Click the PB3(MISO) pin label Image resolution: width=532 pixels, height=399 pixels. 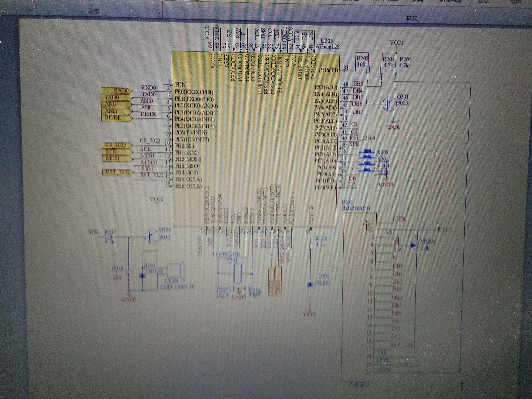(x=187, y=166)
